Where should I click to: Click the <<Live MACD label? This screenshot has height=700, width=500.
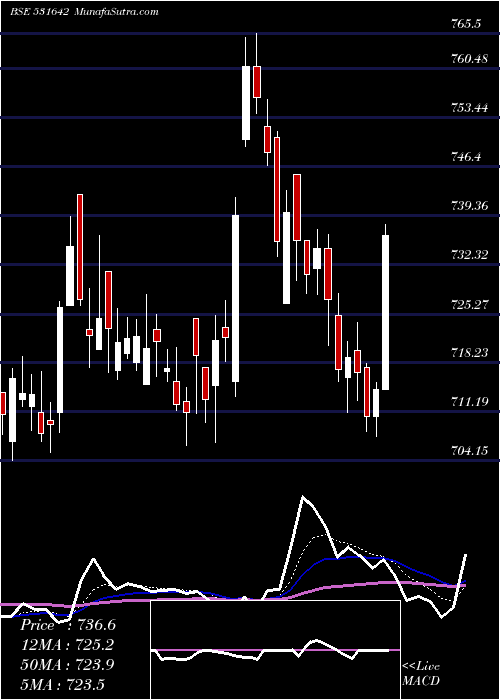421,673
